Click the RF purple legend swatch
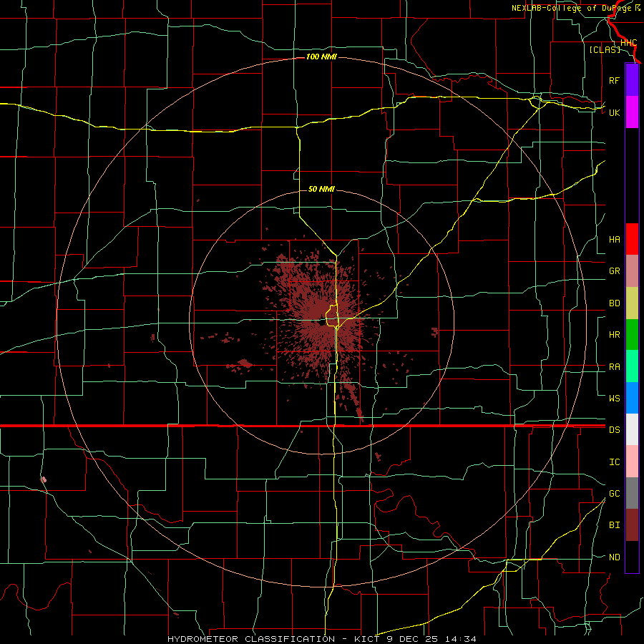Viewport: 644px width, 644px height. [632, 80]
